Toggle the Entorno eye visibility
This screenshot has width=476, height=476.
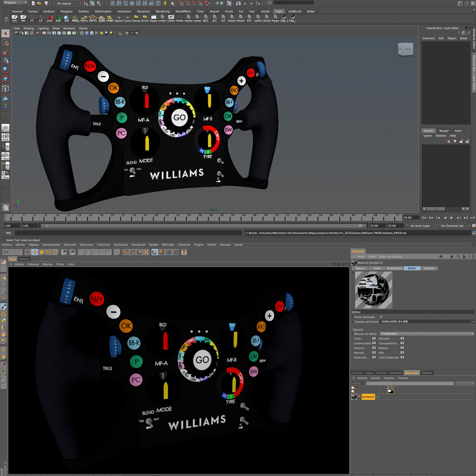click(374, 348)
